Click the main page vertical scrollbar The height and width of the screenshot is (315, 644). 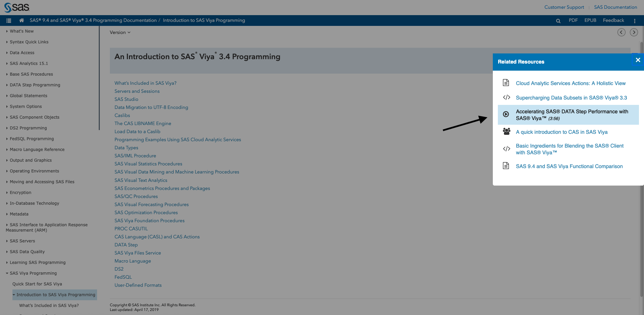point(642,169)
